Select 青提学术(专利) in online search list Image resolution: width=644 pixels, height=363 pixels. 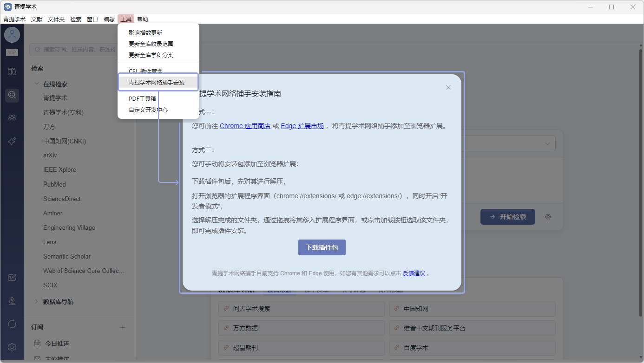coord(63,112)
